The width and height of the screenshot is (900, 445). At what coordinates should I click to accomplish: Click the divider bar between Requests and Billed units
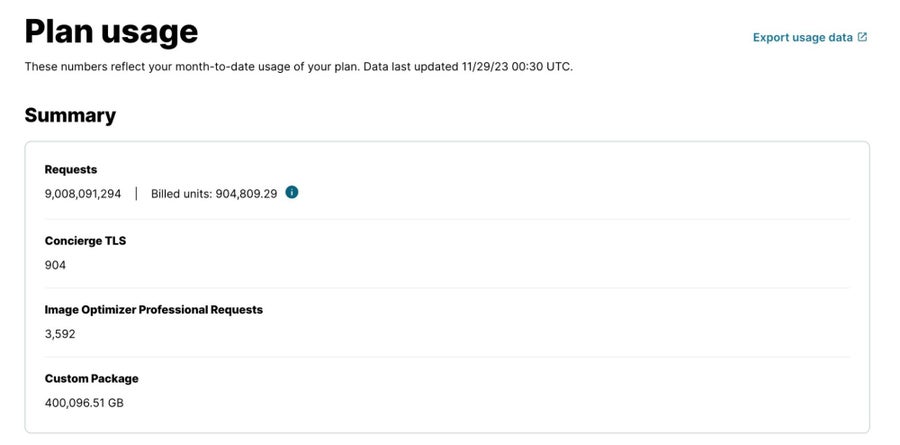[136, 194]
